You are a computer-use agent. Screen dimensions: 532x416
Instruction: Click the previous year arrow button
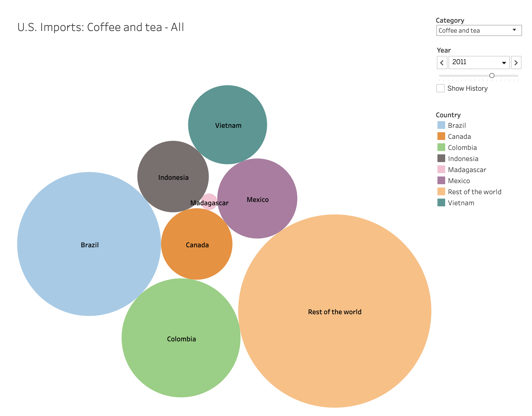click(442, 63)
